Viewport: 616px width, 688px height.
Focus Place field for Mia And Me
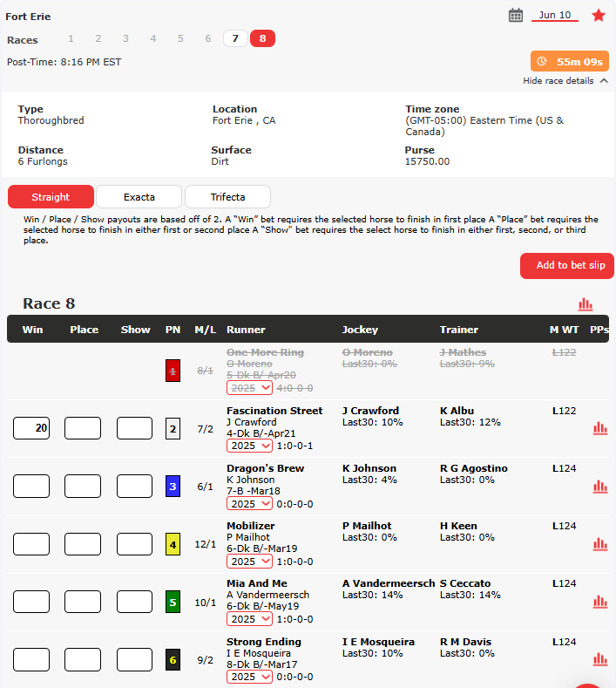click(83, 602)
